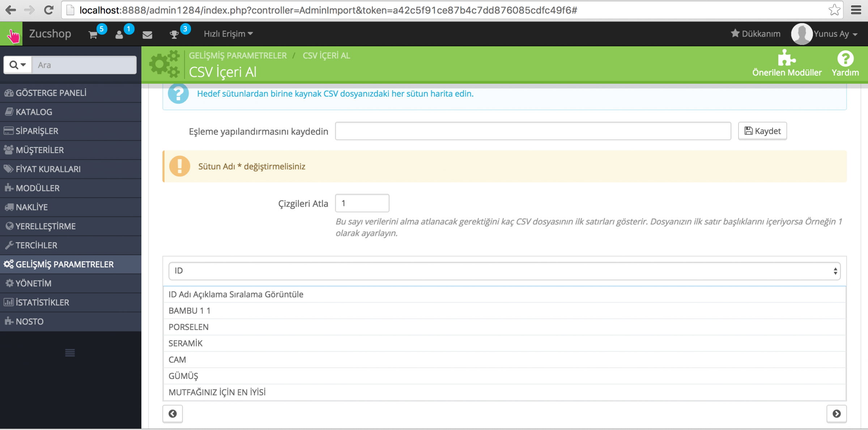868x430 pixels.
Task: Open İSTATİSTİKLER menu
Action: pos(71,302)
